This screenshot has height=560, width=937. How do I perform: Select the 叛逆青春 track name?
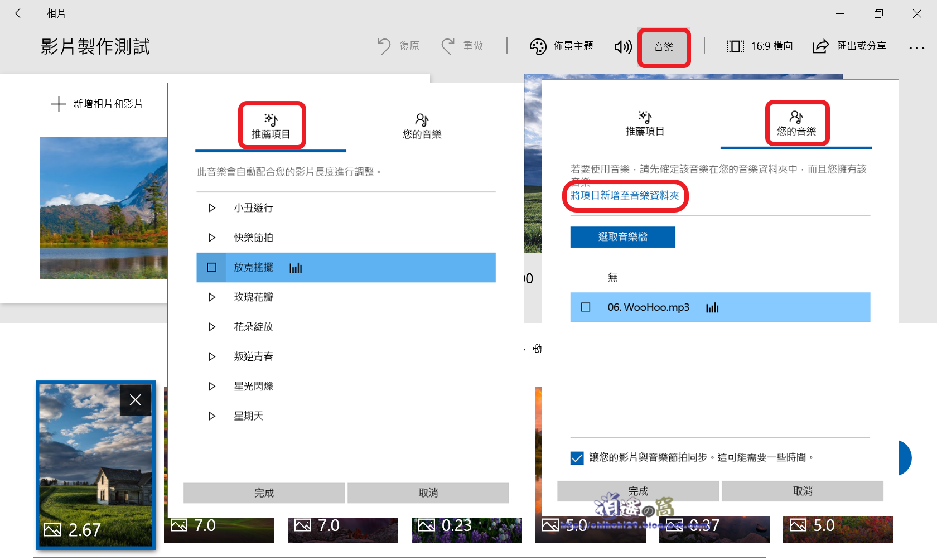(x=253, y=356)
